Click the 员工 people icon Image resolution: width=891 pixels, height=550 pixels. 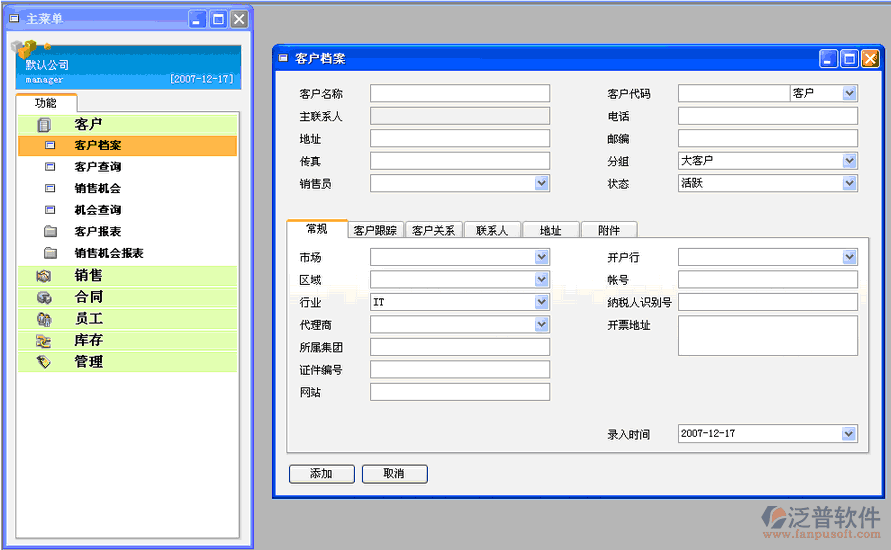[44, 319]
